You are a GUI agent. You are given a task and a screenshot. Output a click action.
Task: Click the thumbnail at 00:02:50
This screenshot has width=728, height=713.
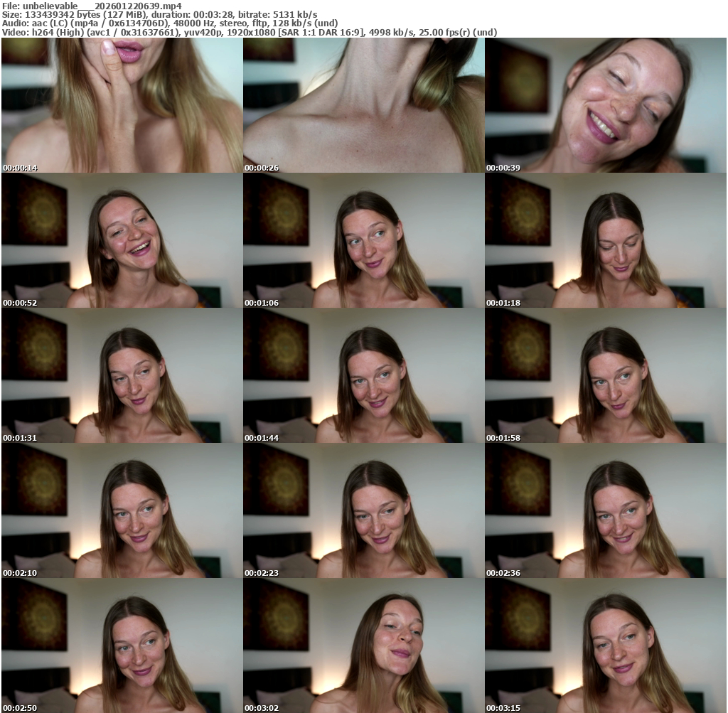[x=122, y=645]
